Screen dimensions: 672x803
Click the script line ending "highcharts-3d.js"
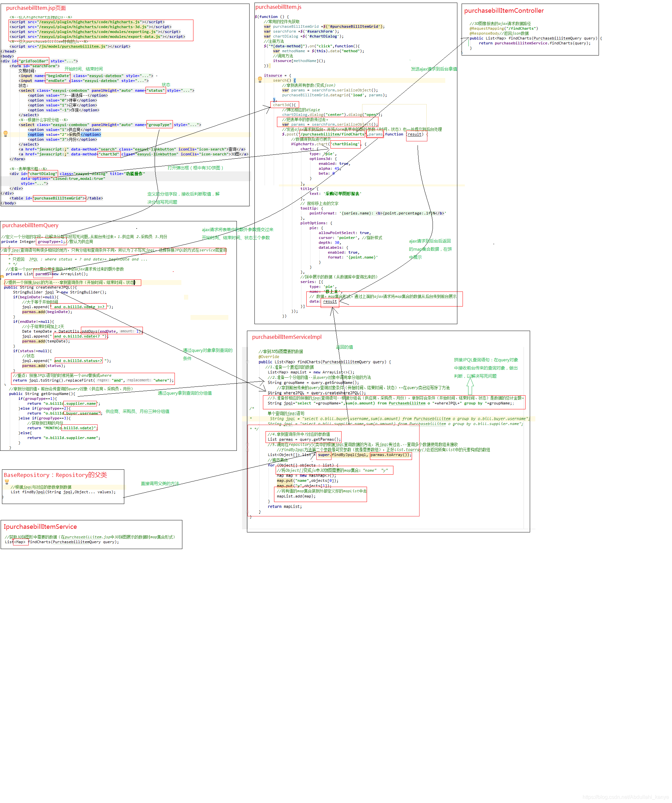tap(91, 27)
